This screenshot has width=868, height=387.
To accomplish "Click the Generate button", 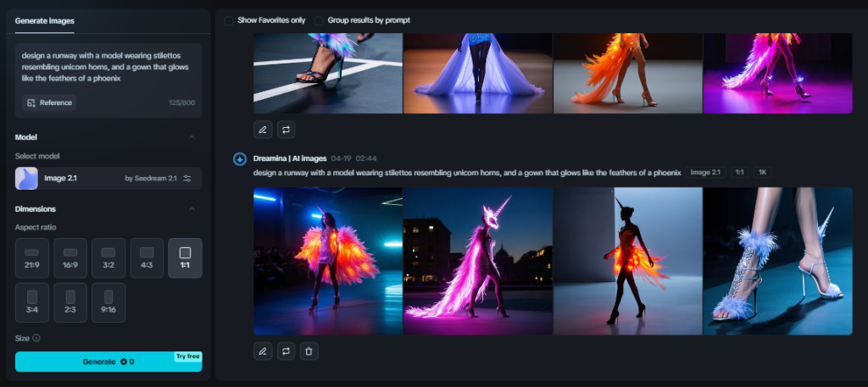I will pyautogui.click(x=108, y=362).
